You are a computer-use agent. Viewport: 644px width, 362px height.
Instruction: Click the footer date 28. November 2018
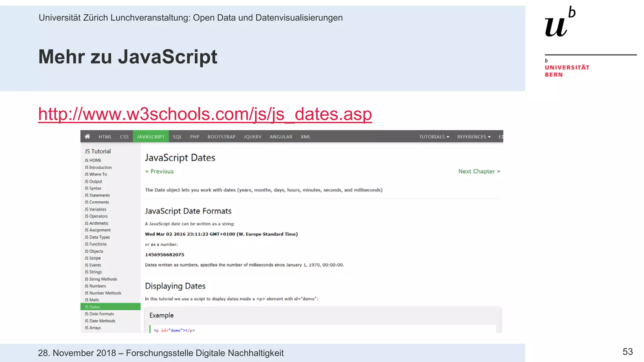coord(77,353)
